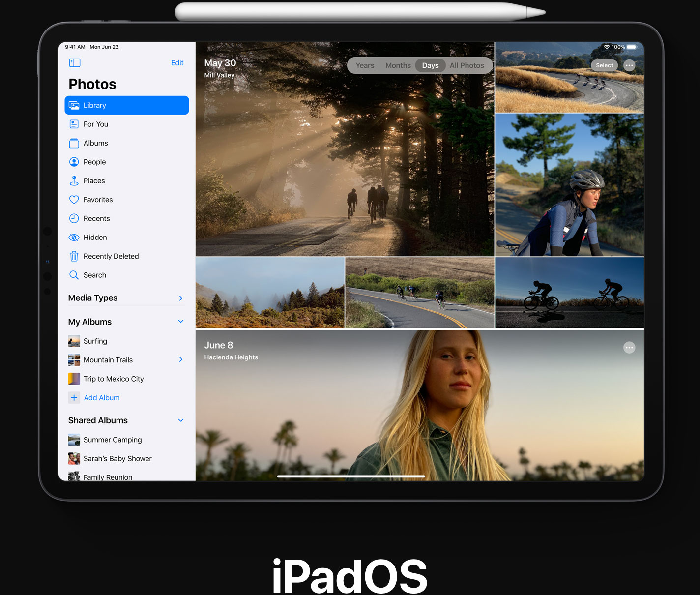Expand the Media Types section chevron
Screen dimensions: 700x595
pos(181,298)
